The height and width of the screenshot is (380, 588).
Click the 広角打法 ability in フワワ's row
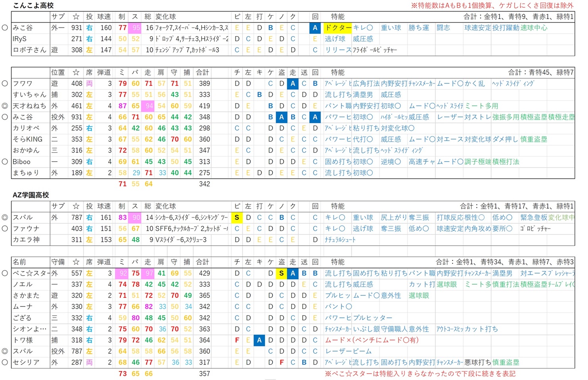tap(366, 83)
